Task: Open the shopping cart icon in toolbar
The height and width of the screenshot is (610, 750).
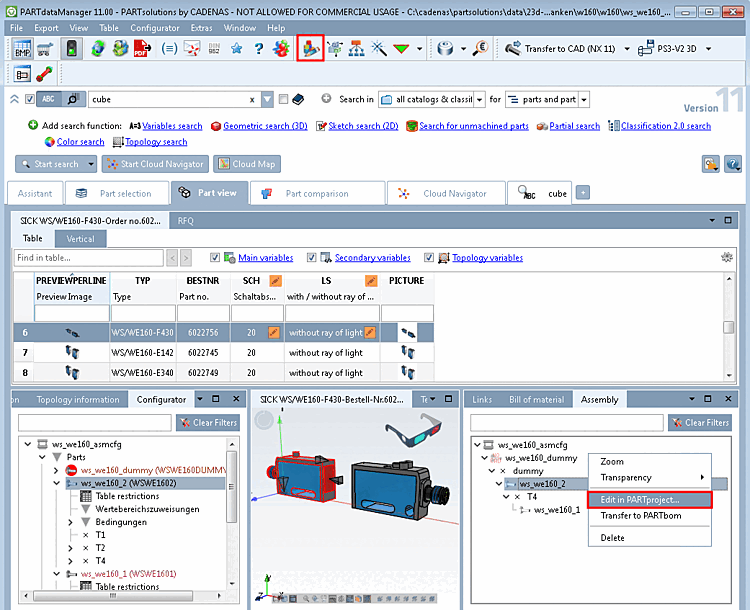Action: point(45,49)
